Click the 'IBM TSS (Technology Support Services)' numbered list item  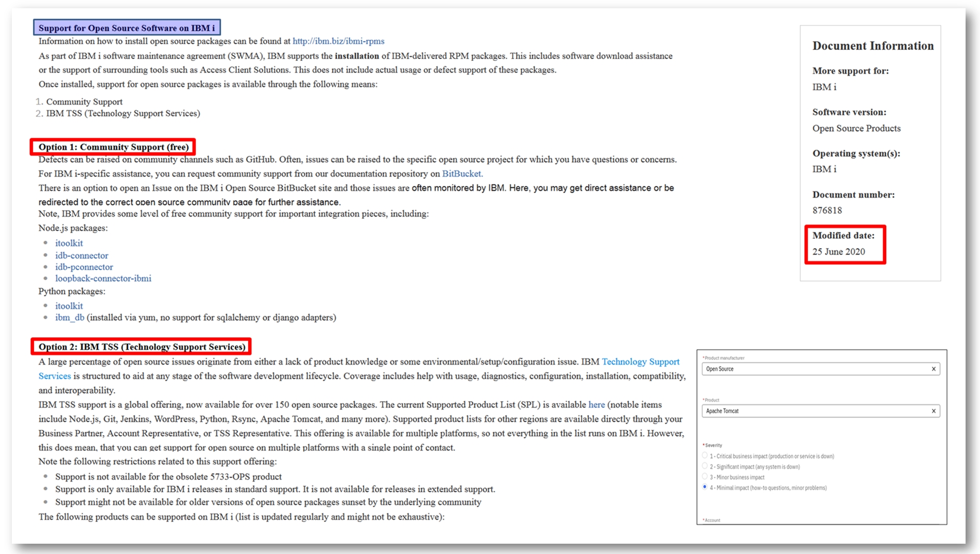[123, 113]
